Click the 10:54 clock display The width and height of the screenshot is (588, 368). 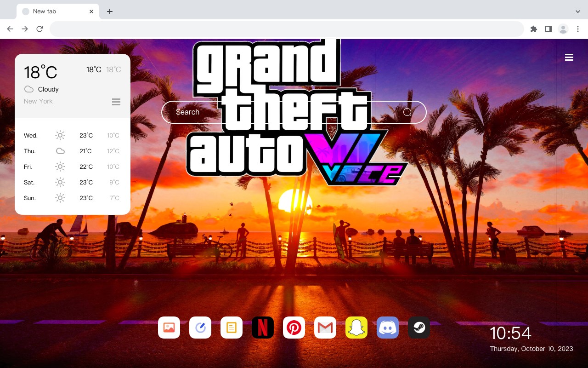510,333
